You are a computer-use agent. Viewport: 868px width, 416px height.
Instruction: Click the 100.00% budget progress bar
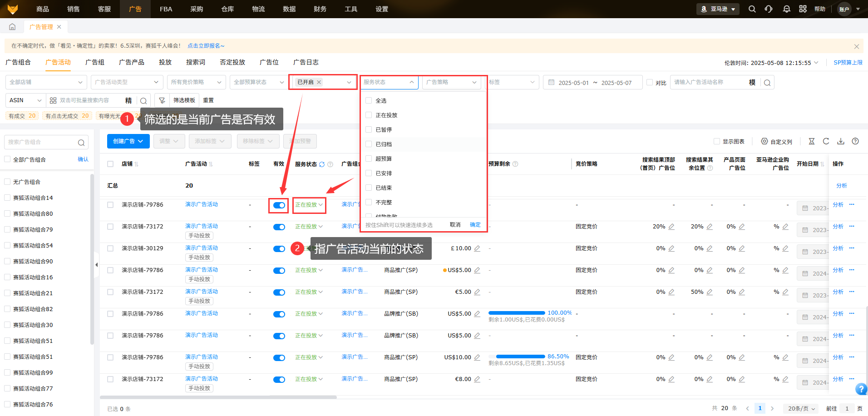[x=516, y=313]
